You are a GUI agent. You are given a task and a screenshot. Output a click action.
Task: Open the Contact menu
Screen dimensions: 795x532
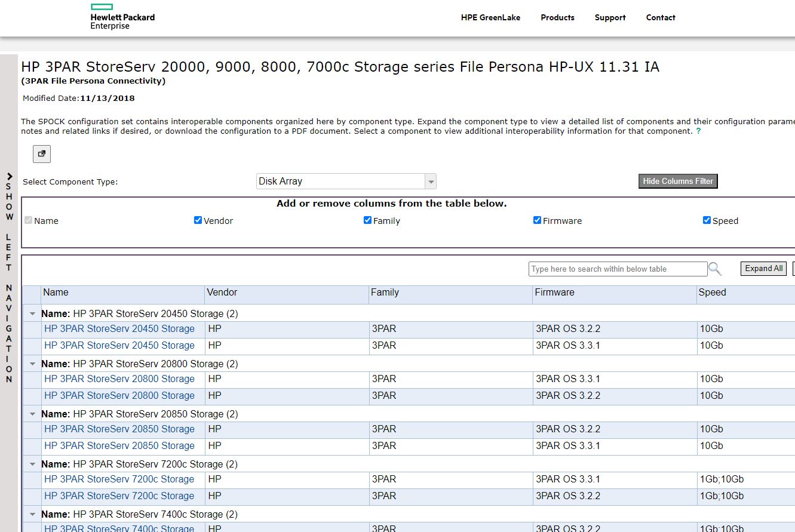click(661, 18)
